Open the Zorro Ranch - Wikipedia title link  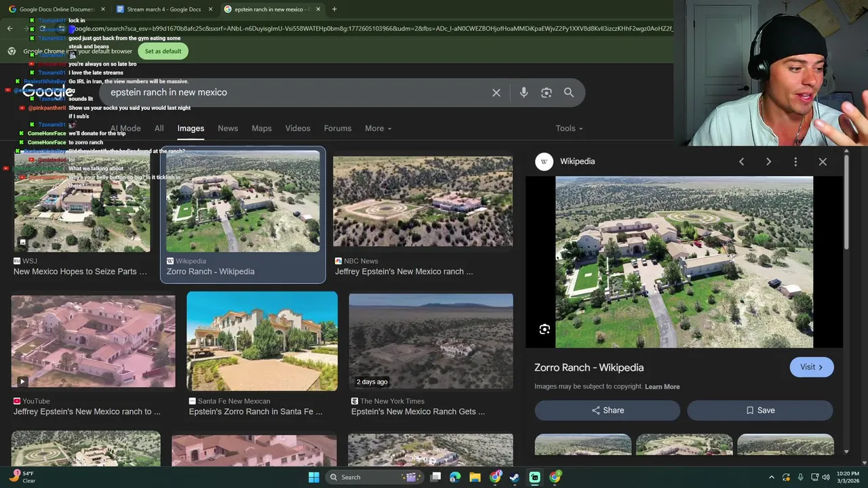coord(589,367)
